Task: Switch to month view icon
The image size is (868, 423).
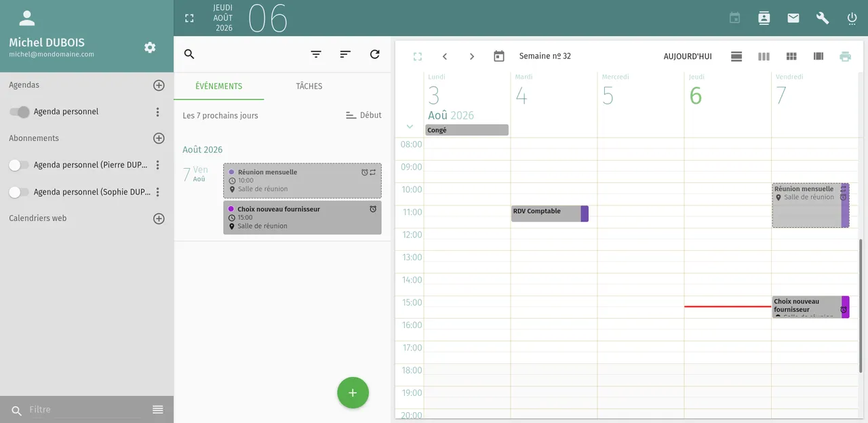Action: [791, 56]
